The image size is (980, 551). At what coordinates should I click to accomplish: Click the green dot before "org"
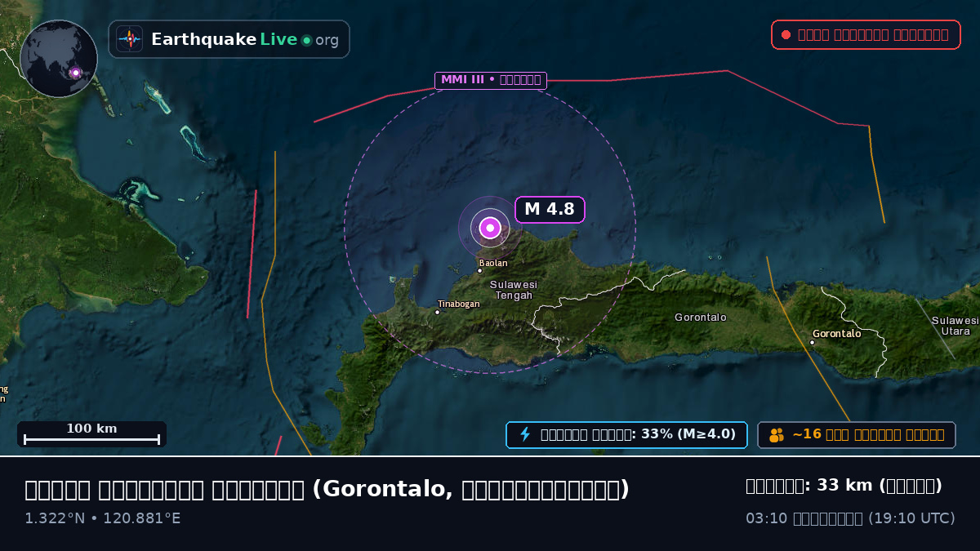coord(306,40)
